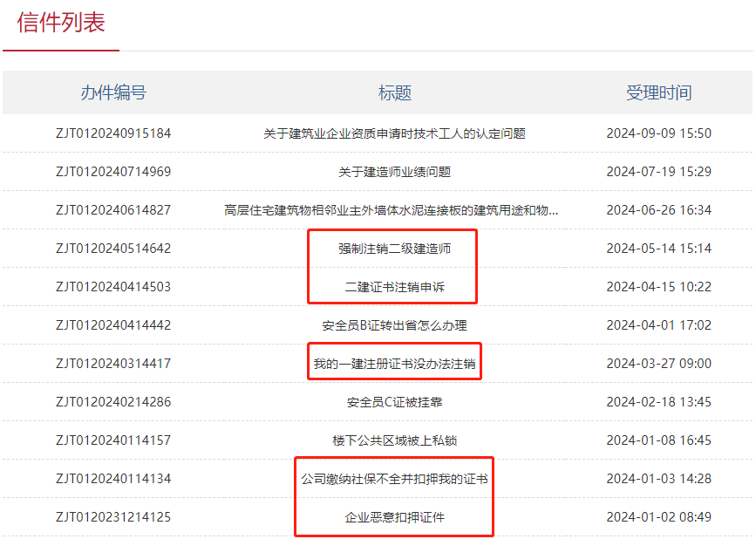Click the date 2024-01-03 14:28
The width and height of the screenshot is (756, 539).
[x=658, y=479]
